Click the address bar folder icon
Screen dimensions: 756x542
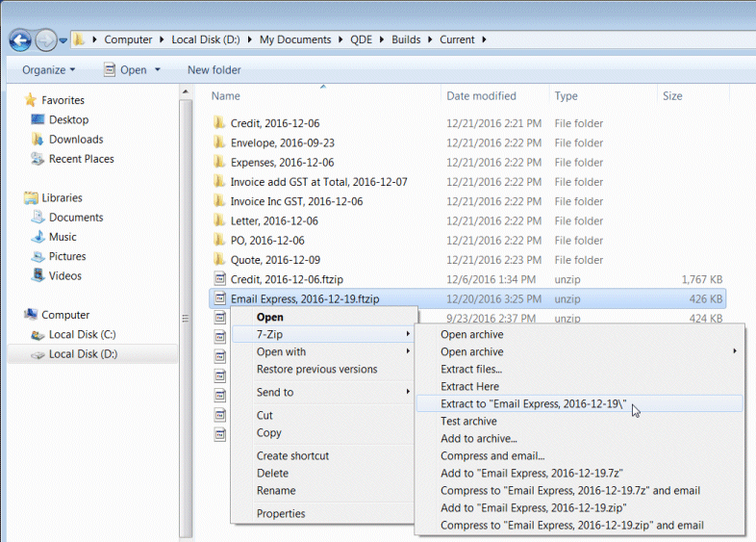pyautogui.click(x=79, y=39)
